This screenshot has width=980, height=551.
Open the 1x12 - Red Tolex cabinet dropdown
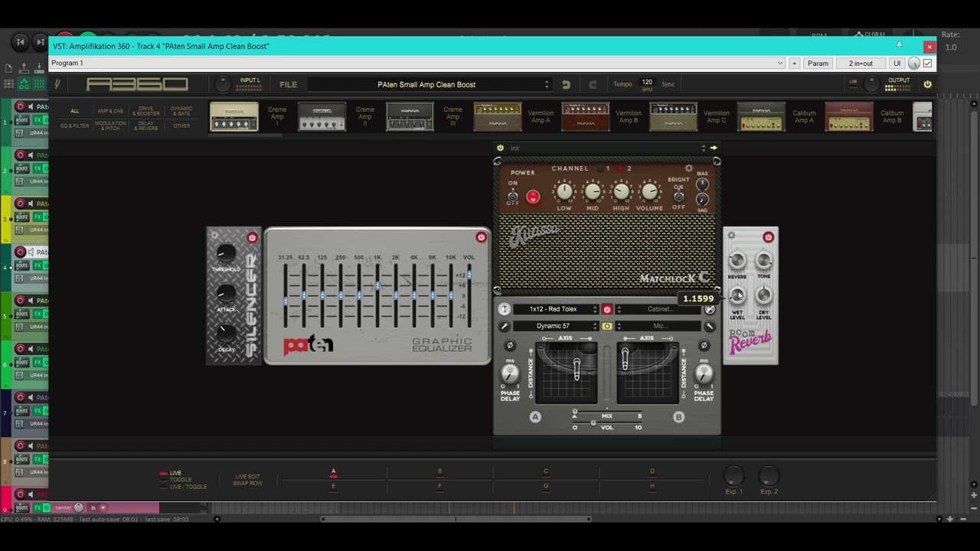coord(557,309)
